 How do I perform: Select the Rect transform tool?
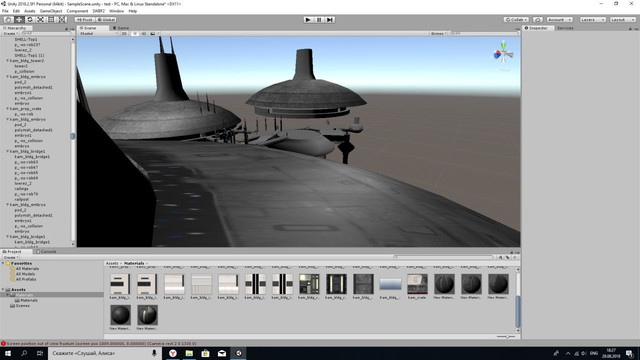51,20
